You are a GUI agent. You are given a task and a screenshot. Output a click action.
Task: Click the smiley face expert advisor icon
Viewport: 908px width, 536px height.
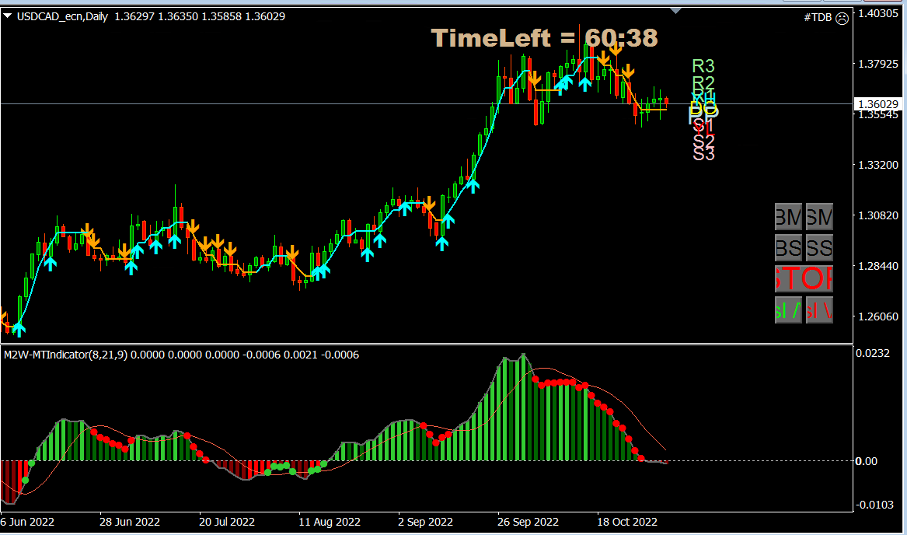pyautogui.click(x=842, y=18)
